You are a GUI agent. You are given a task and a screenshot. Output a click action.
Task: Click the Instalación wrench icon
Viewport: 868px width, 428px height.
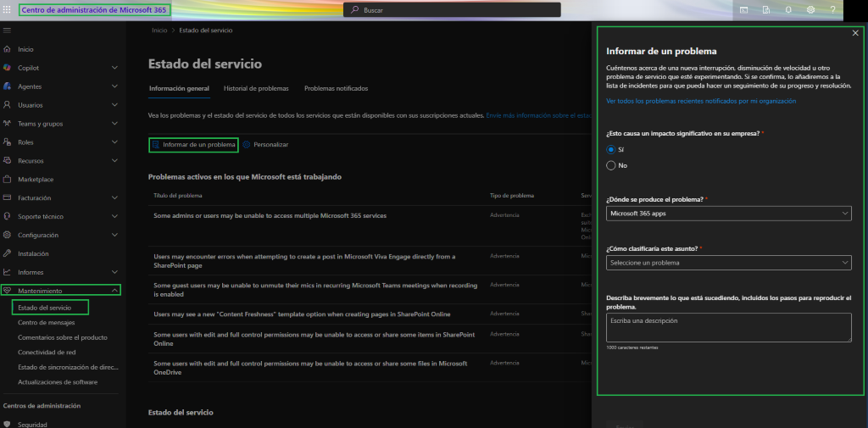(x=7, y=253)
